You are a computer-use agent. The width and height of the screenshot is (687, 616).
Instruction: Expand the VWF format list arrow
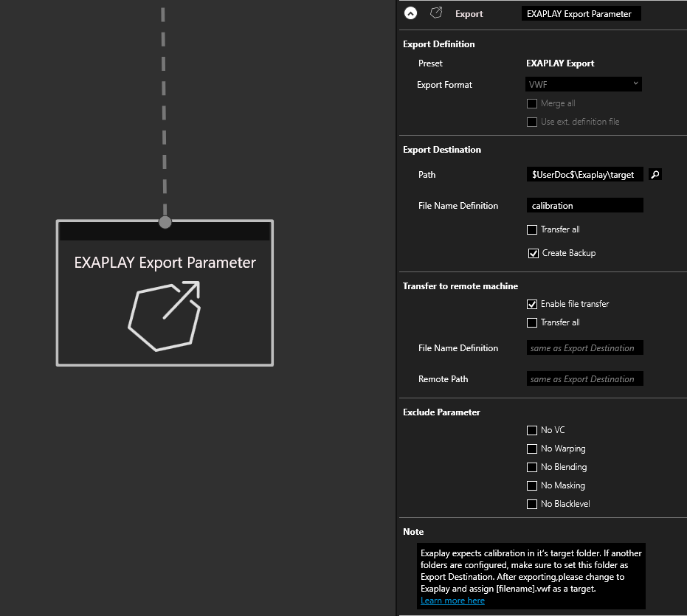click(635, 83)
